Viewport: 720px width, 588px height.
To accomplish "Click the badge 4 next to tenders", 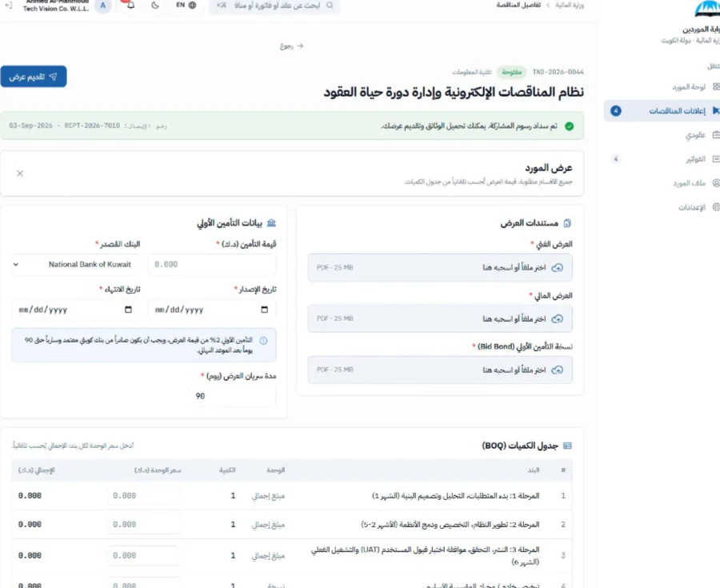I will [x=616, y=110].
